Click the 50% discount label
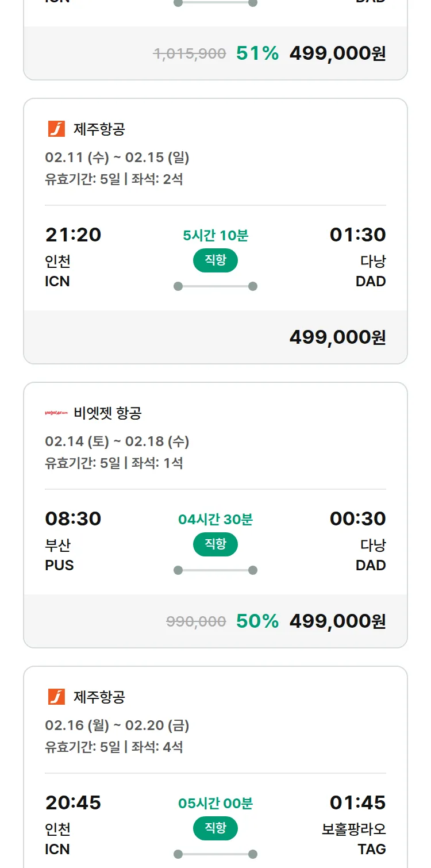431x868 pixels. pyautogui.click(x=257, y=621)
